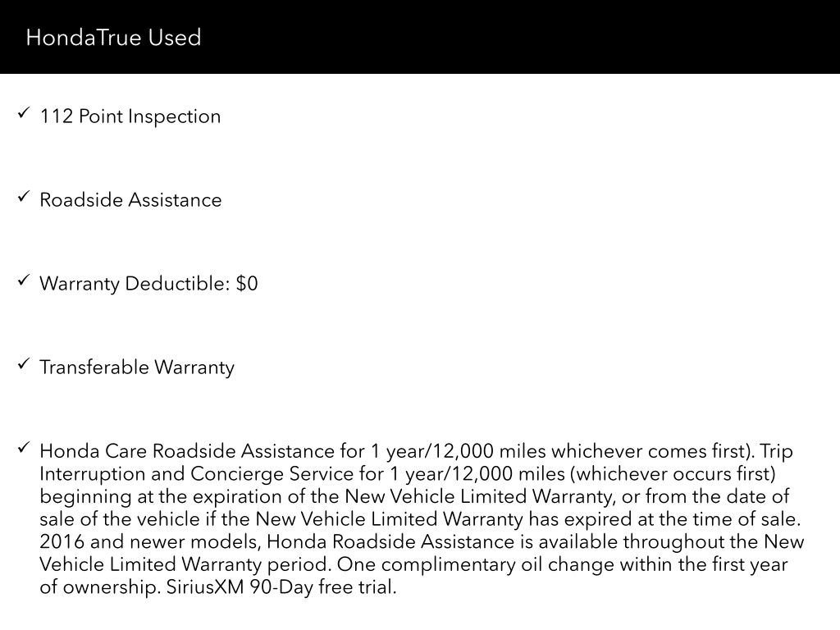Image resolution: width=840 pixels, height=630 pixels.
Task: Click the Honda Care Roadside Assistance phrase
Action: coord(187,451)
